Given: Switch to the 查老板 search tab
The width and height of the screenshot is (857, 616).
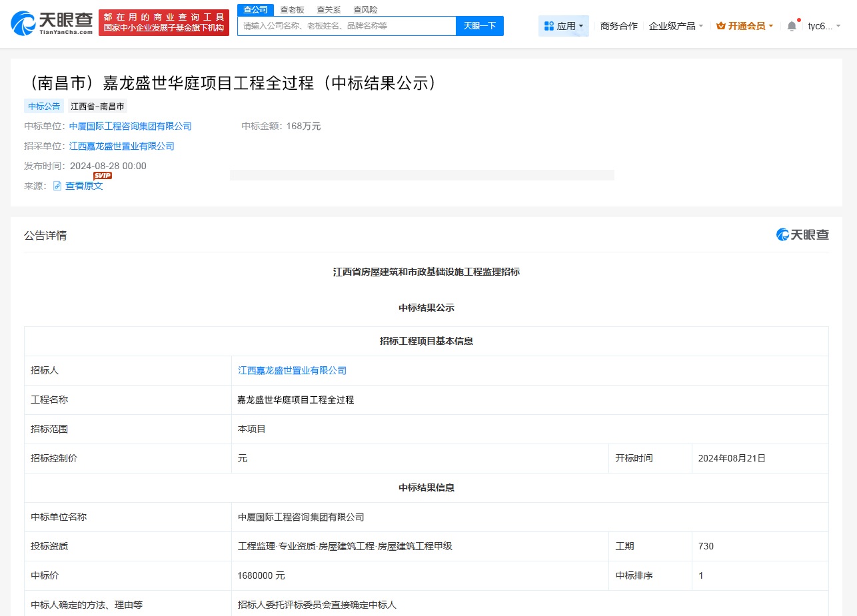Looking at the screenshot, I should (x=292, y=9).
